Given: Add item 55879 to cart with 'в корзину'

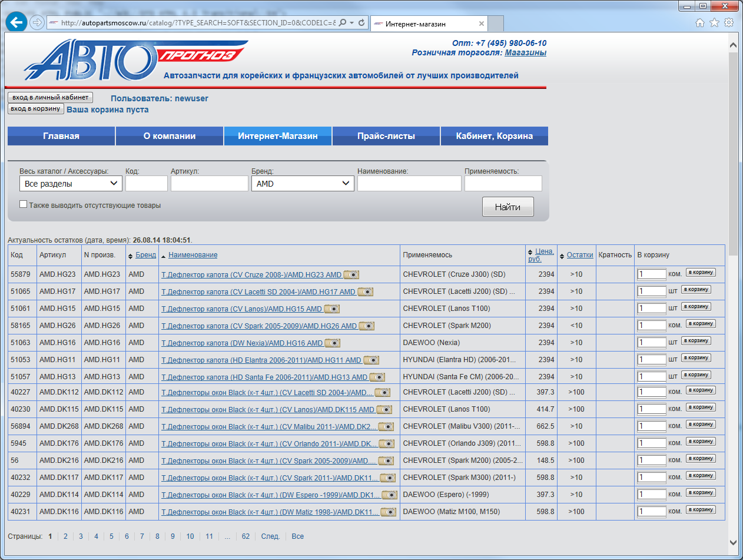Looking at the screenshot, I should pyautogui.click(x=701, y=272).
